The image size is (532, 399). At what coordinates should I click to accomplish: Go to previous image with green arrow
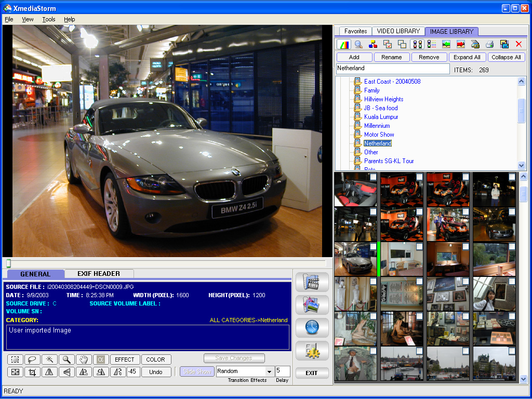pyautogui.click(x=446, y=44)
